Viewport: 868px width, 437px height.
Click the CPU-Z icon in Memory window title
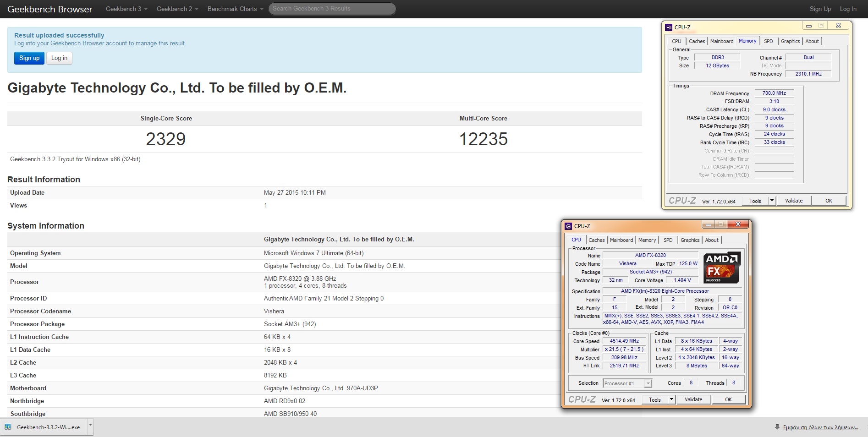point(669,27)
